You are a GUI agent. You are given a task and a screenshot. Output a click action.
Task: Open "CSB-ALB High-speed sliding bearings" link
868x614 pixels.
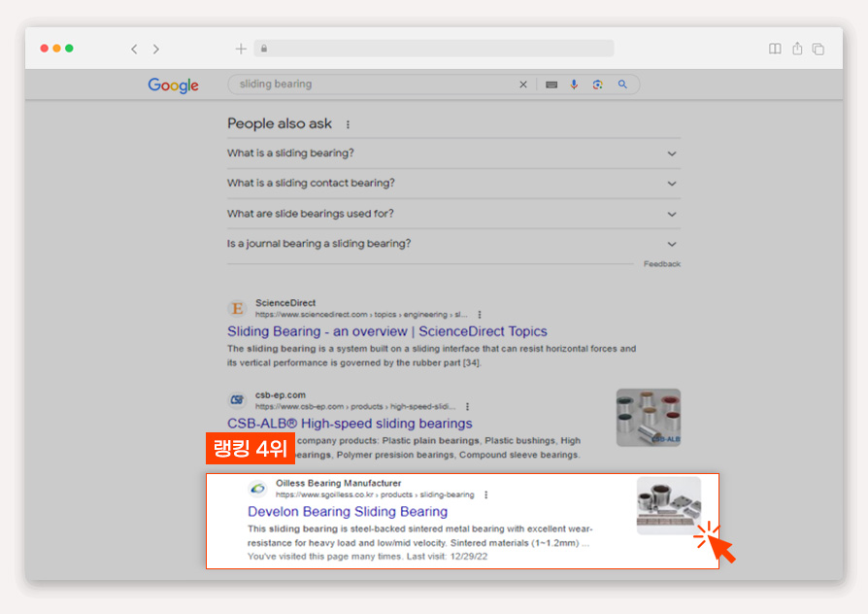350,424
